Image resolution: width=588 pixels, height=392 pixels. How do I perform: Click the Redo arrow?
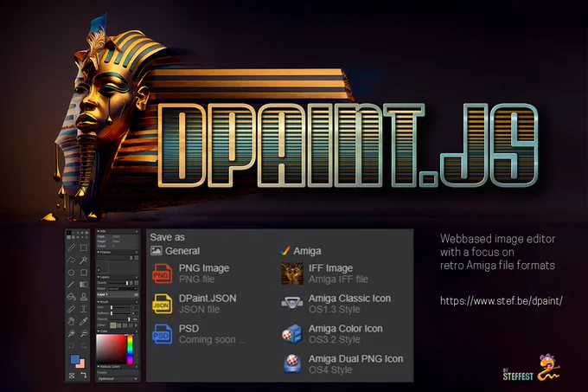(x=84, y=346)
